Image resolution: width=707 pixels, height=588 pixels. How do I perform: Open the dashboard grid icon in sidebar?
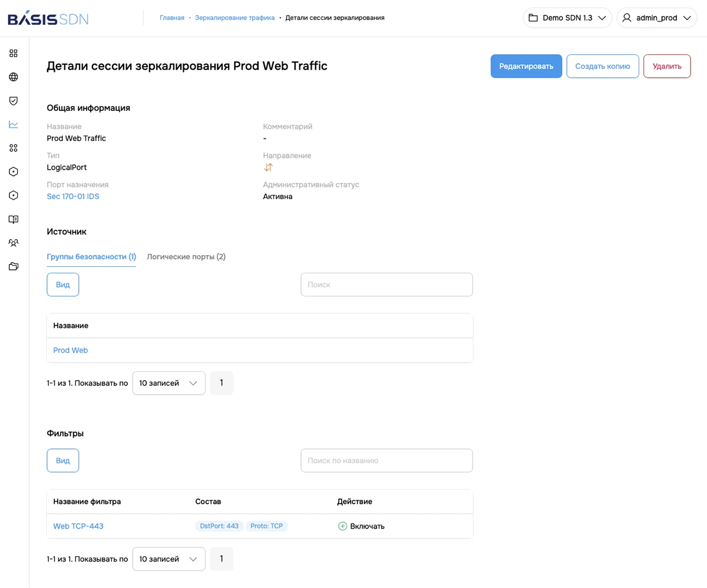coord(14,54)
